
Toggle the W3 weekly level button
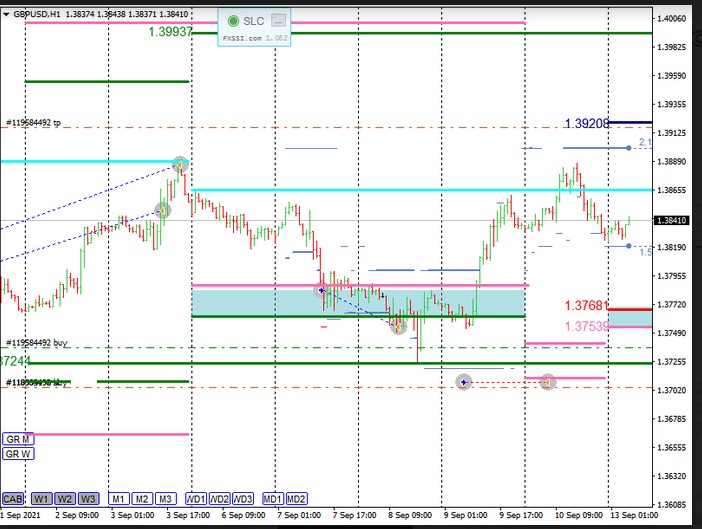89,498
